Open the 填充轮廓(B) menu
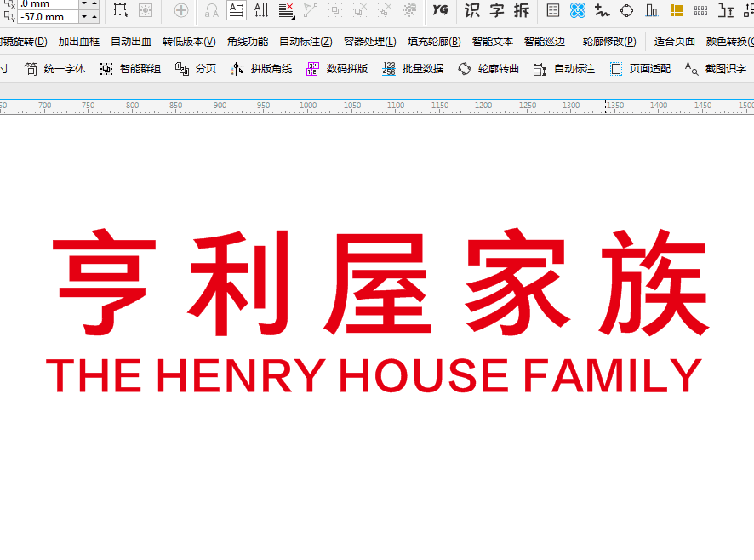This screenshot has width=754, height=560. point(434,42)
